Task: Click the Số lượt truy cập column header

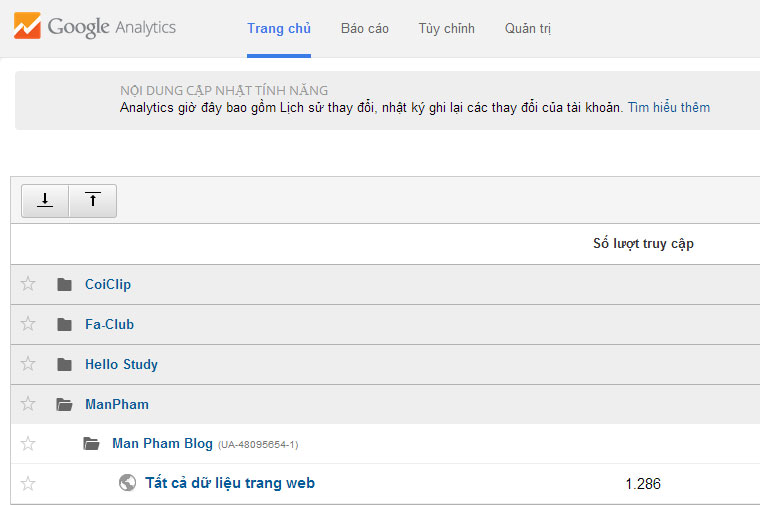Action: click(643, 243)
